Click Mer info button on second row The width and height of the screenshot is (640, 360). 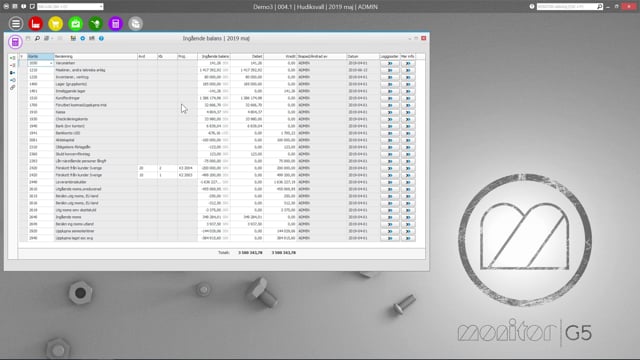pos(408,70)
